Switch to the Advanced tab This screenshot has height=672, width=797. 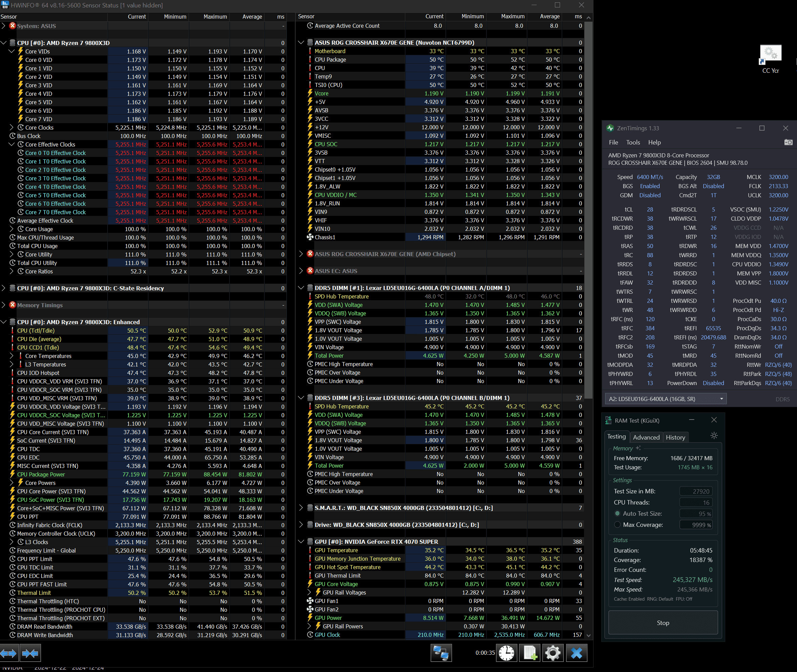click(646, 437)
